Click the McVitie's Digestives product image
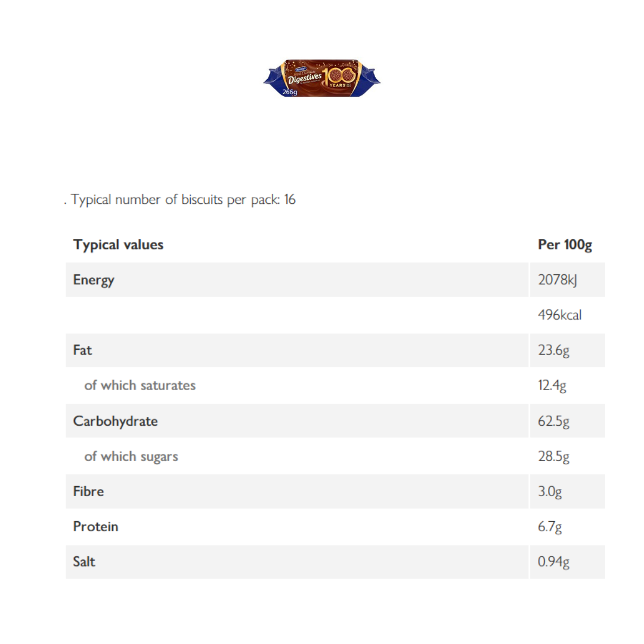This screenshot has height=644, width=644. point(321,78)
